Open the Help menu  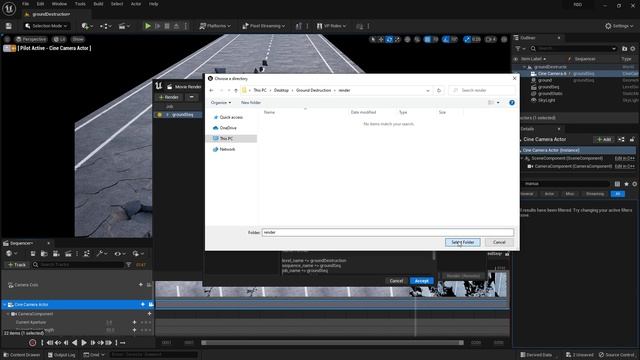point(153,4)
